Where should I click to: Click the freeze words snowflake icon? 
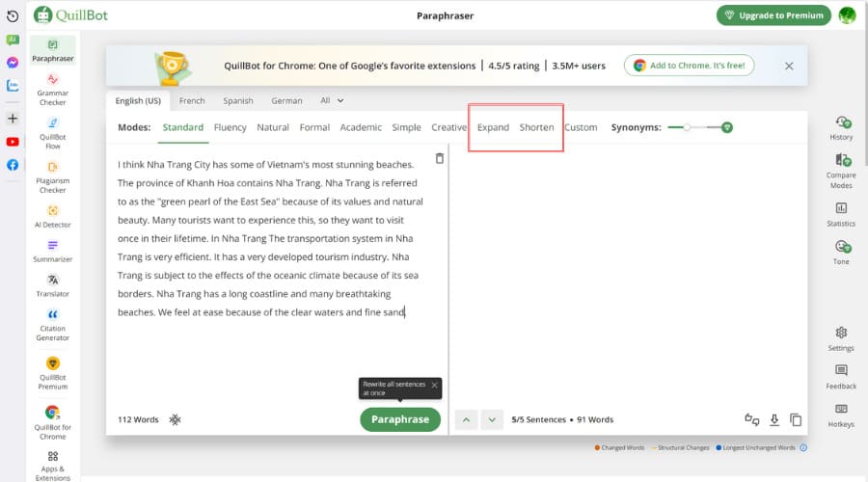click(175, 419)
